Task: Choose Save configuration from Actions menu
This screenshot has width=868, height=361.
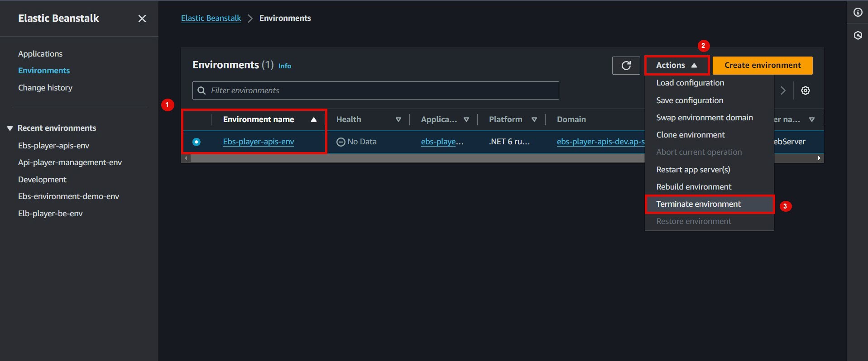Action: pos(690,100)
